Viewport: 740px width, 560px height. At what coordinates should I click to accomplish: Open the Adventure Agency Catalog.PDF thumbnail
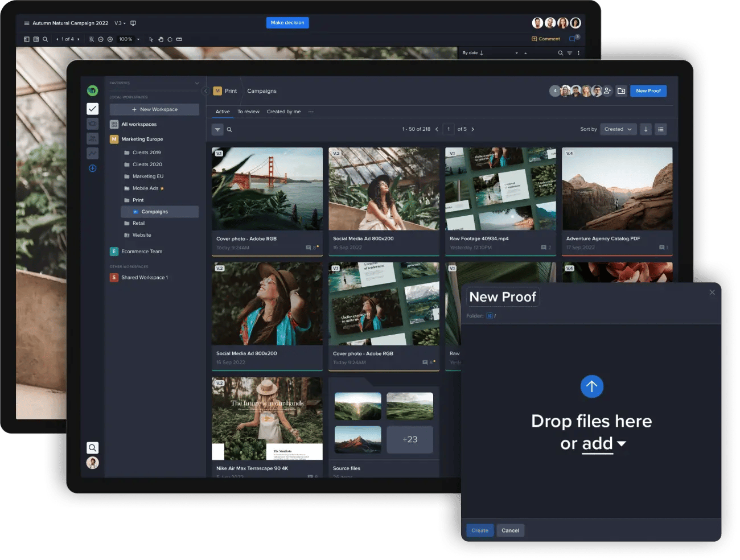point(617,189)
